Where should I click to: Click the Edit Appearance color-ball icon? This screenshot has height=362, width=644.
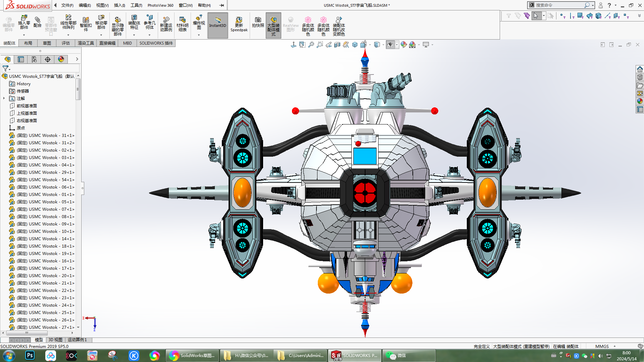pos(404,45)
